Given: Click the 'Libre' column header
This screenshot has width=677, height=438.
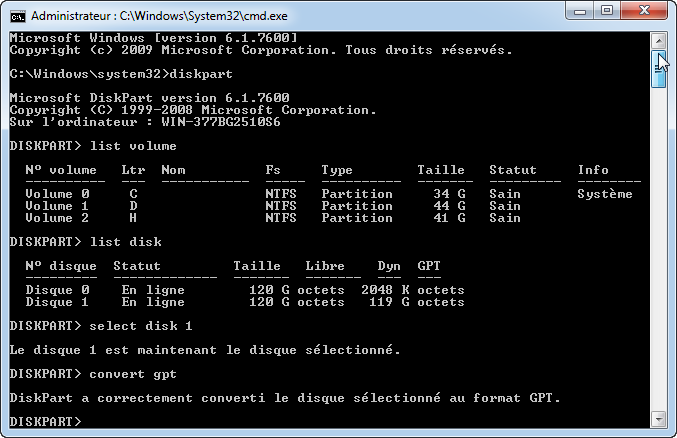Looking at the screenshot, I should coord(325,266).
